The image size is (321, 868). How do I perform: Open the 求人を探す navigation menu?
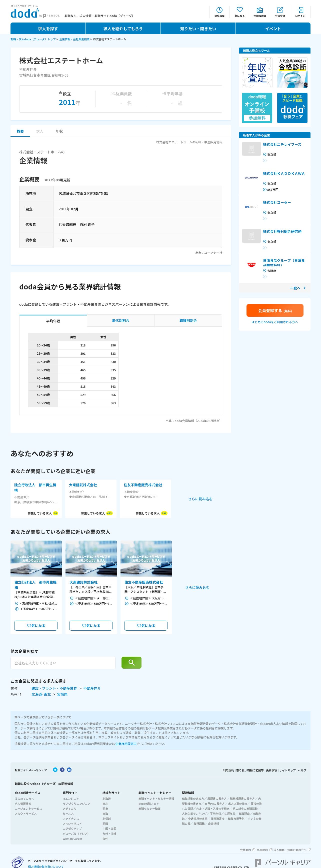click(48, 29)
